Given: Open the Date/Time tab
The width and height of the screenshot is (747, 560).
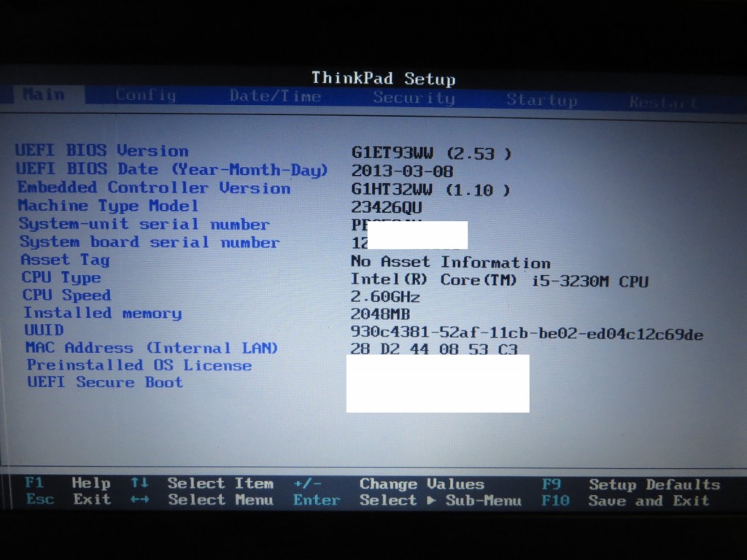Looking at the screenshot, I should (274, 96).
